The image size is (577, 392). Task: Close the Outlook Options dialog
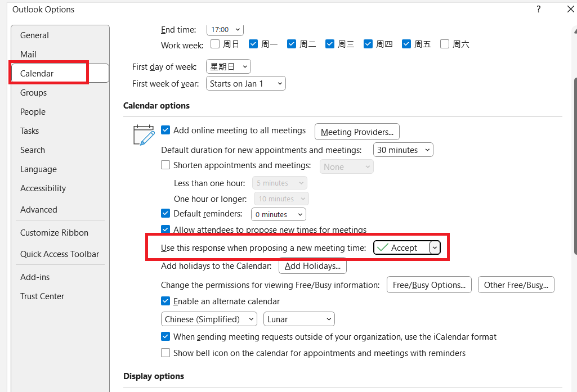coord(570,9)
